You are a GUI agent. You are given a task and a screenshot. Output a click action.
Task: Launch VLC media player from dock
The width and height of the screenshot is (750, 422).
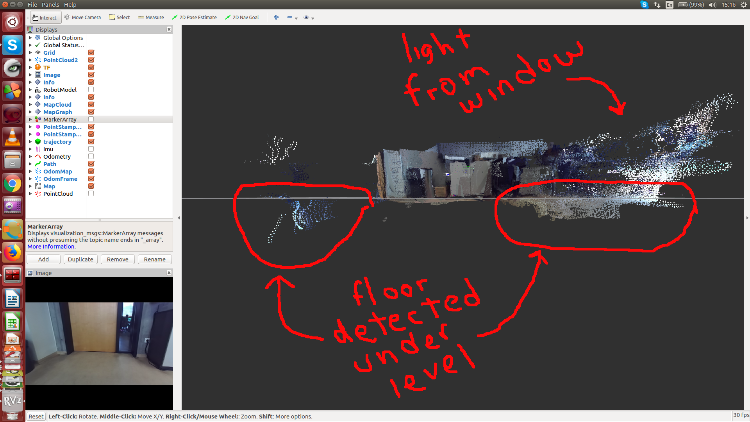tap(13, 136)
